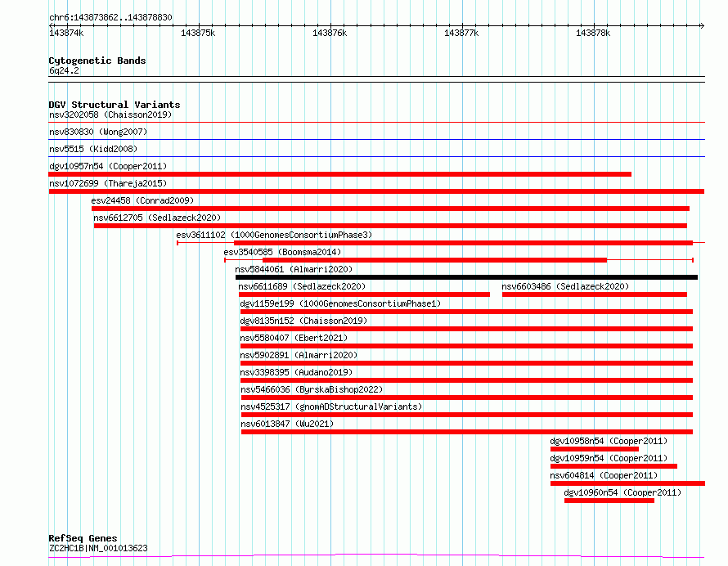Click the 143877k ruler label
The height and width of the screenshot is (566, 728).
(x=461, y=33)
